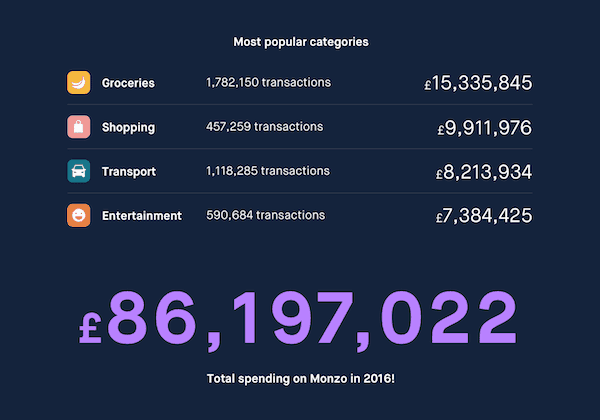Open the Groceries category label
600x420 pixels.
tap(128, 83)
